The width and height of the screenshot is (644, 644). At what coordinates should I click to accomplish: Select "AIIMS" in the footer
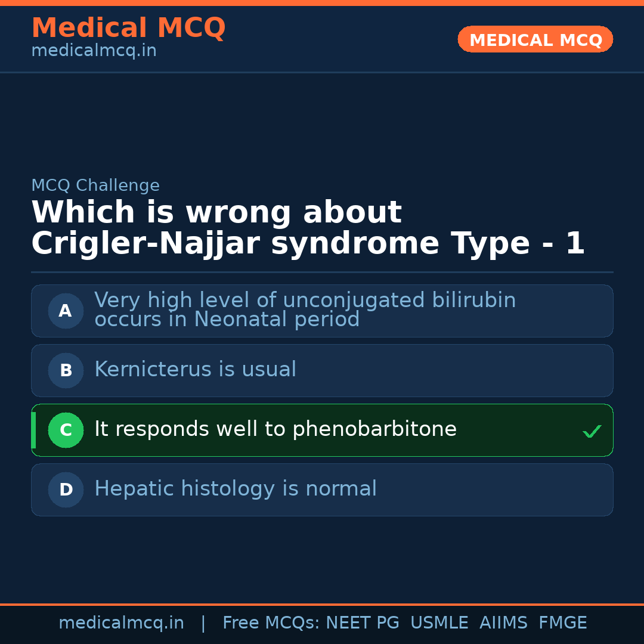(x=503, y=623)
